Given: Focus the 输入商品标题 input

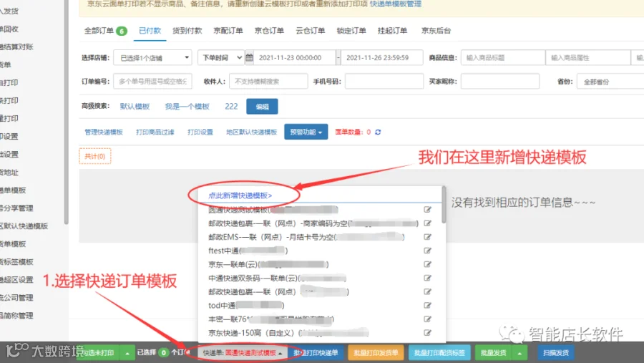Looking at the screenshot, I should point(503,57).
